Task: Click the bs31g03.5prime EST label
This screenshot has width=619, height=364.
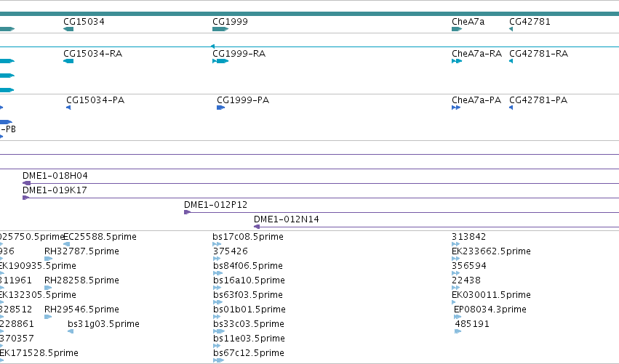Action: (x=103, y=324)
